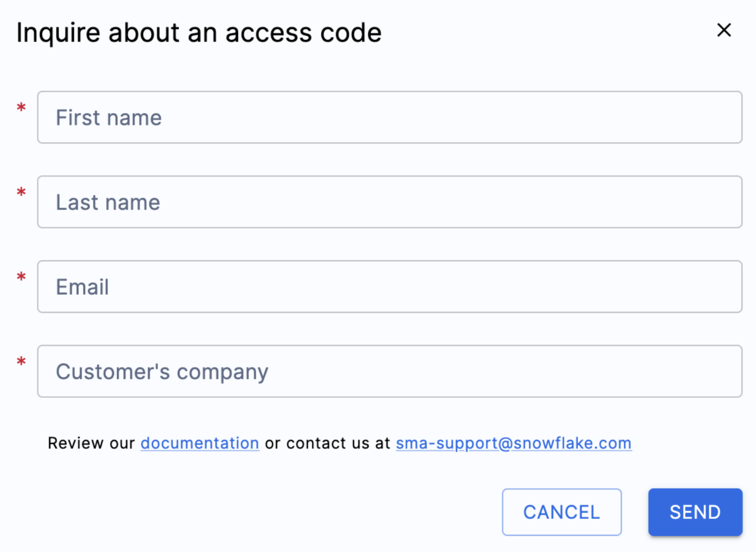This screenshot has width=756, height=552.
Task: Click the sma-support@snowflake.com email link
Action: pos(513,443)
